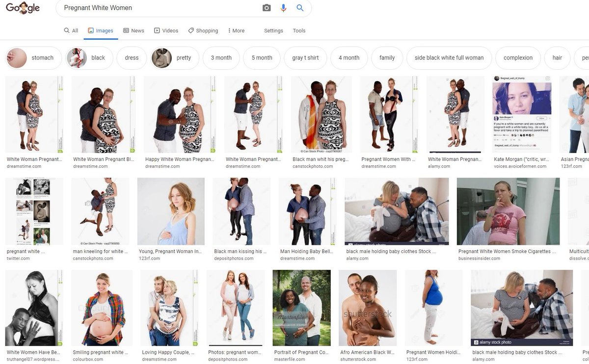Click the 'Black man kissing his' caption
The height and width of the screenshot is (364, 589).
pyautogui.click(x=240, y=251)
